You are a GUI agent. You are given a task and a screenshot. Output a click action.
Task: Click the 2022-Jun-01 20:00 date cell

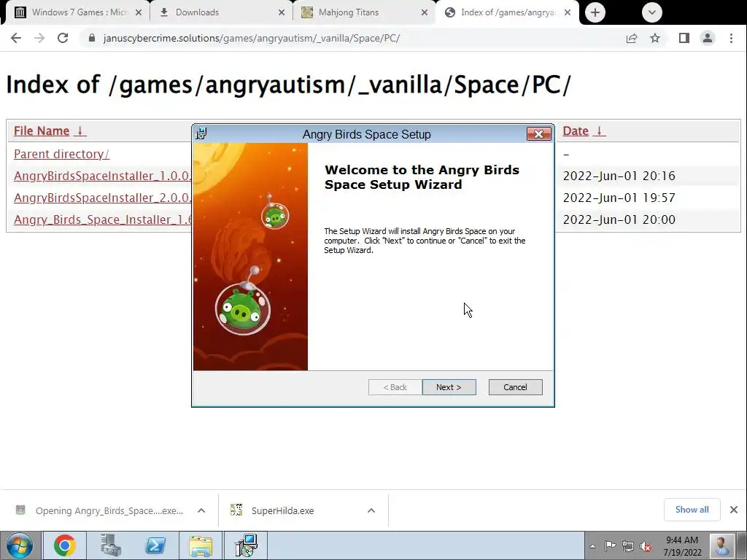click(x=619, y=219)
